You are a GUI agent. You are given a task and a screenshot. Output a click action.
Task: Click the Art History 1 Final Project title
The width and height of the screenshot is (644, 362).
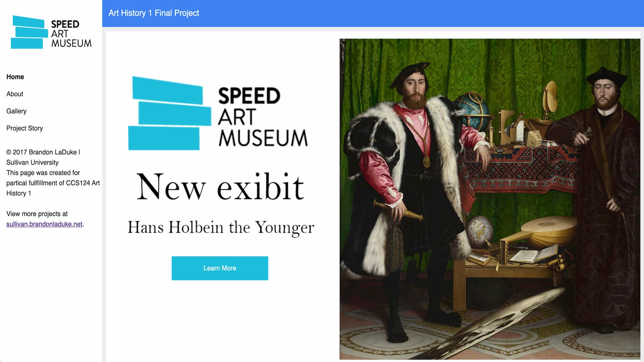tap(154, 13)
